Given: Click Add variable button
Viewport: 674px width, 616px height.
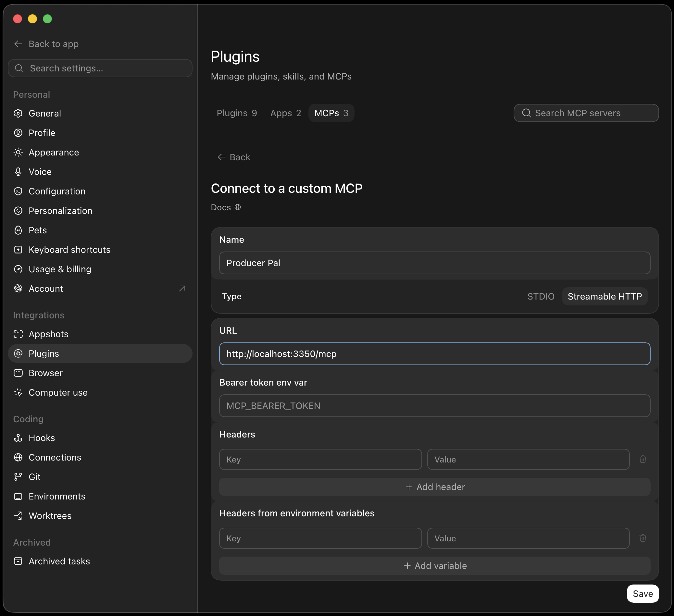Looking at the screenshot, I should click(x=435, y=566).
